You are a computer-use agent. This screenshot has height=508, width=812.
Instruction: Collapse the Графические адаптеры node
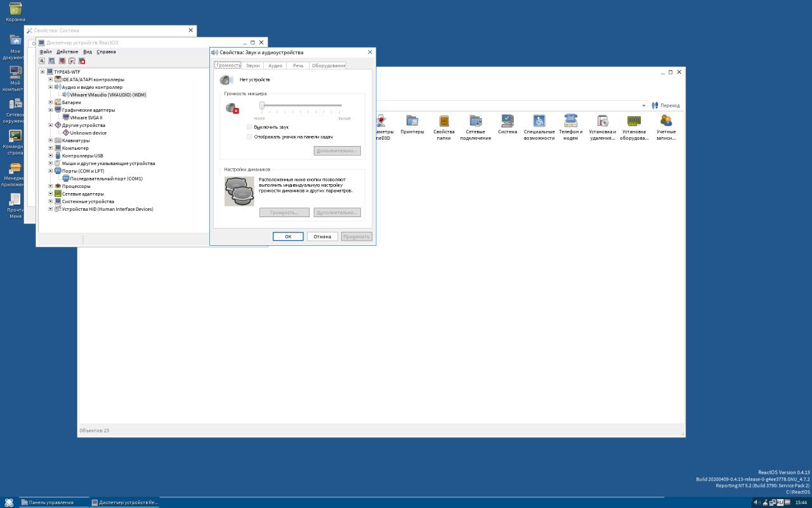point(51,110)
